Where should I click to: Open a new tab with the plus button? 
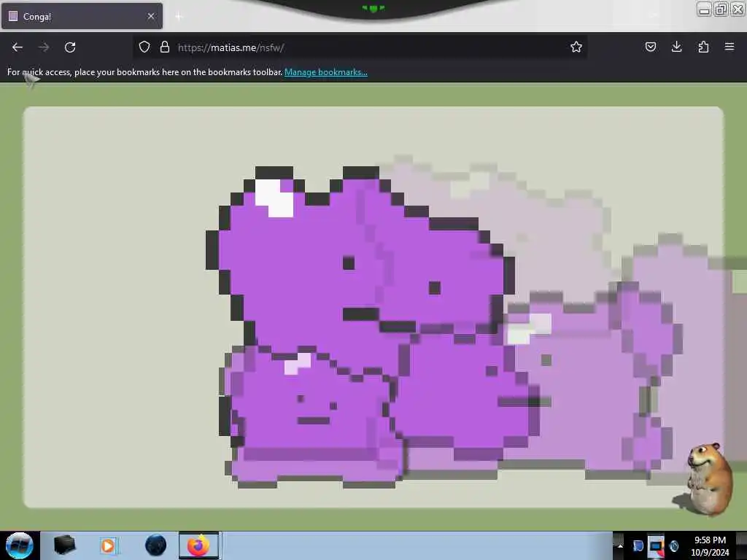click(x=179, y=17)
